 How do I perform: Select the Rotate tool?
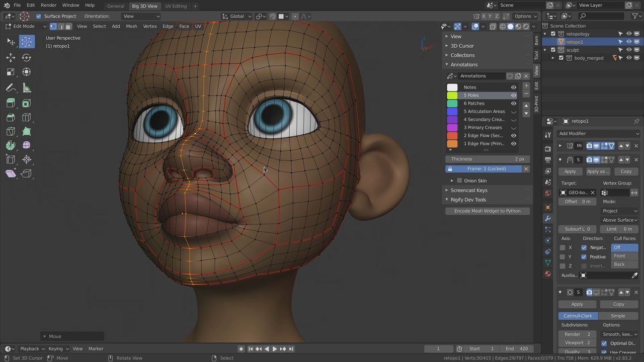(27, 58)
